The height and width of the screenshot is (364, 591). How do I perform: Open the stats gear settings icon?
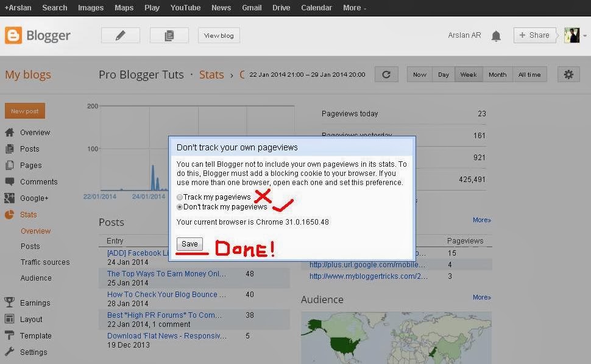pos(568,74)
